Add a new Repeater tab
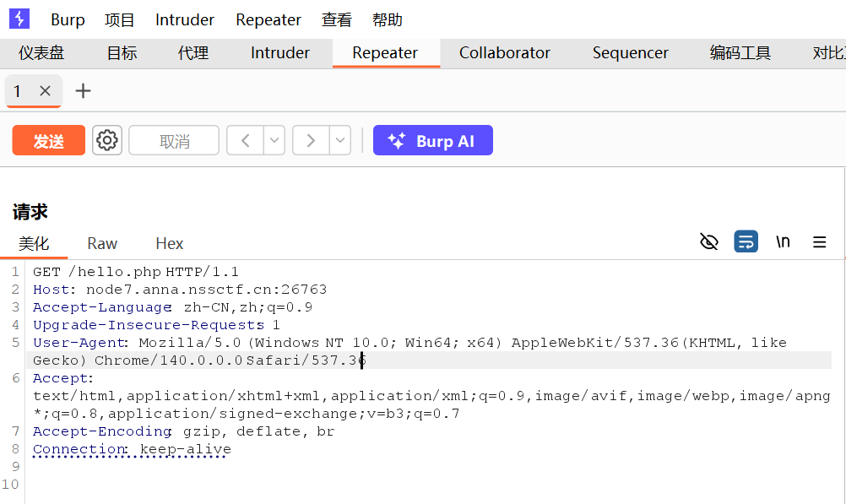846x504 pixels. 83,91
